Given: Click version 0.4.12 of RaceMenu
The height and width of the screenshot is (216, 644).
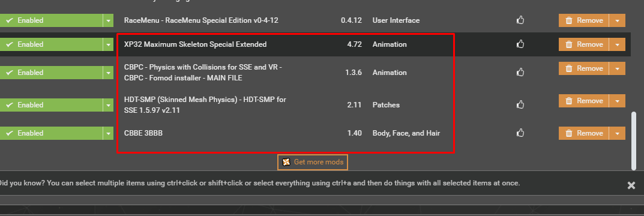Looking at the screenshot, I should (x=351, y=20).
